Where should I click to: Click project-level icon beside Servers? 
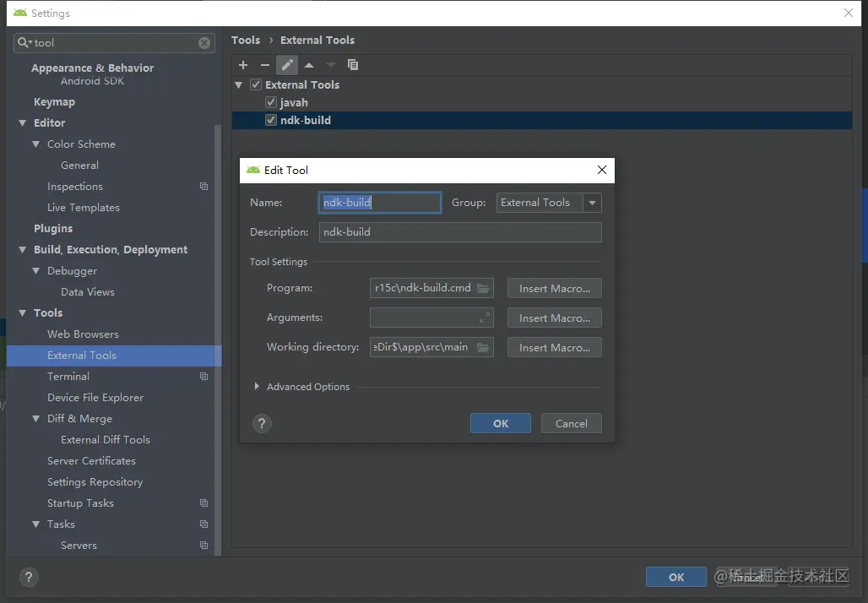pyautogui.click(x=203, y=546)
